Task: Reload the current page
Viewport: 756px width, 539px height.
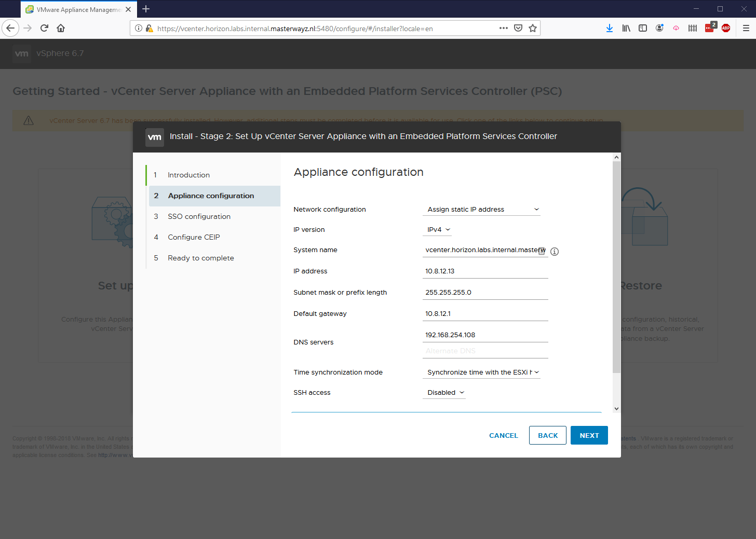Action: pyautogui.click(x=44, y=28)
